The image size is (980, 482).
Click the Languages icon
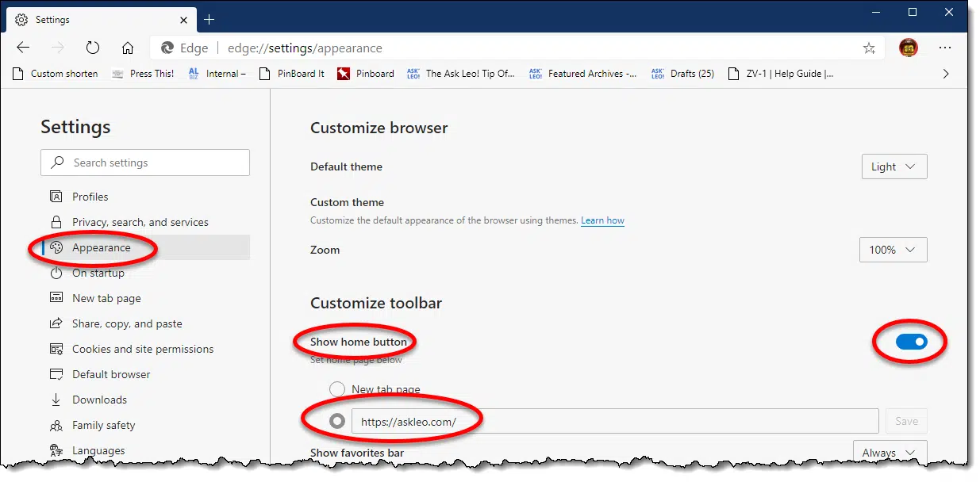[x=56, y=450]
